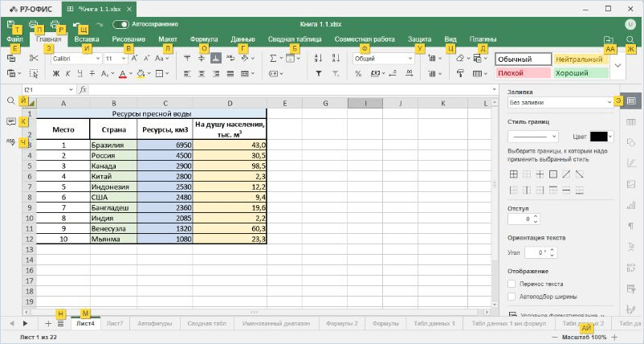Screen dimensions: 644x344
Task: Apply bold formatting with Ж button
Action: [56, 74]
